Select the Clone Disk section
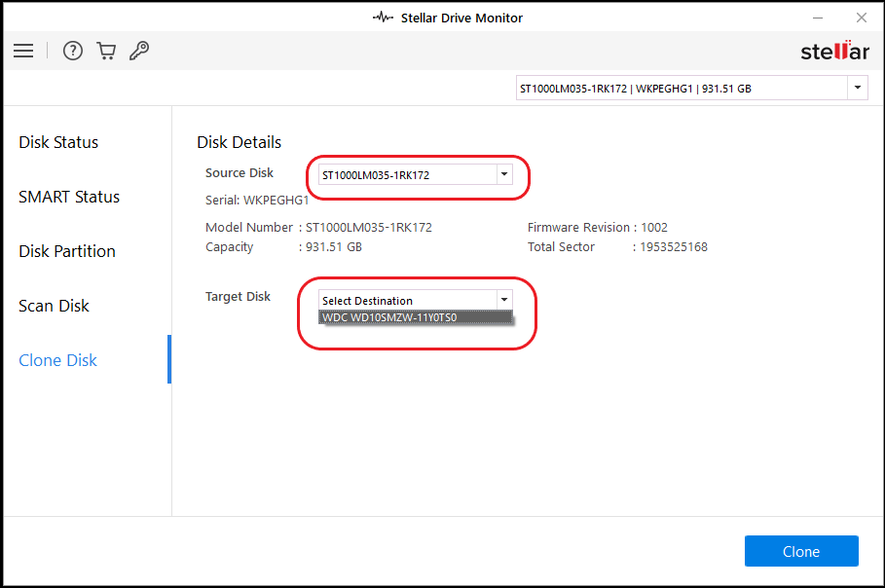Image resolution: width=885 pixels, height=588 pixels. (57, 360)
